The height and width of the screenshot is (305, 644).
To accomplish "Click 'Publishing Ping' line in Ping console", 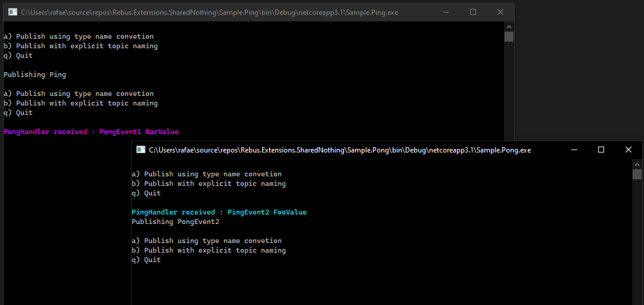I will 35,74.
